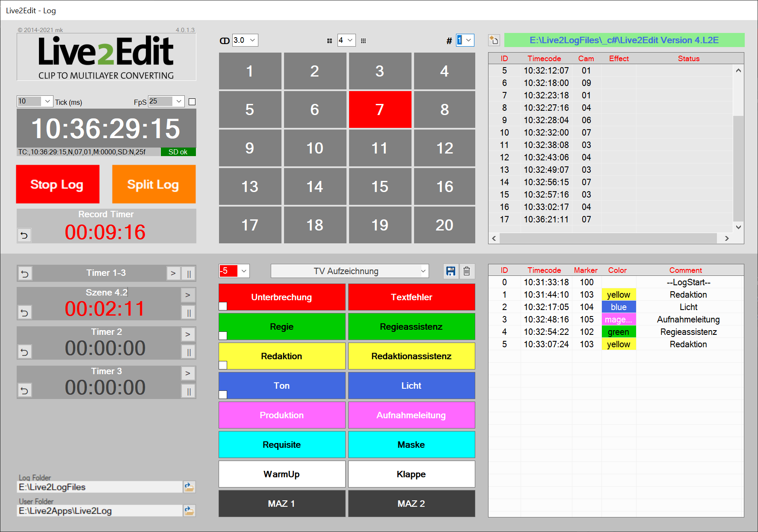Click the large grid icon right of the columns dropdown
The image size is (758, 532).
(x=363, y=41)
